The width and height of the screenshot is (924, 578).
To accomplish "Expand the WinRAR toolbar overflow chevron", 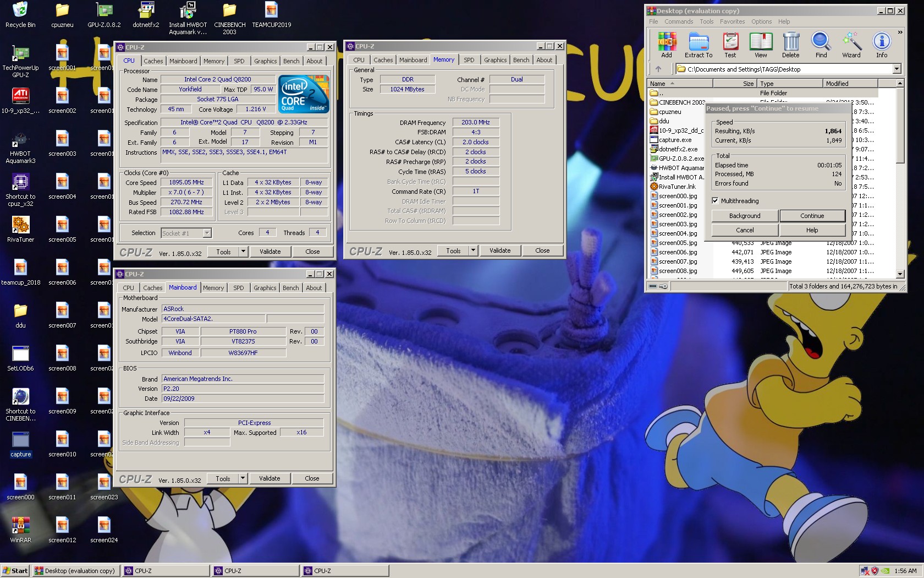I will (900, 32).
